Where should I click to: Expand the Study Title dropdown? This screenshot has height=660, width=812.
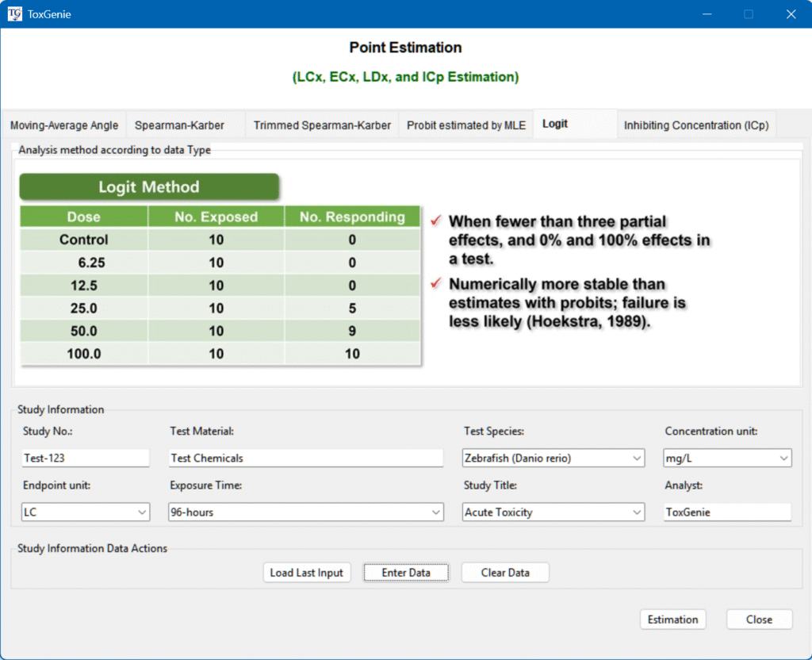coord(553,512)
